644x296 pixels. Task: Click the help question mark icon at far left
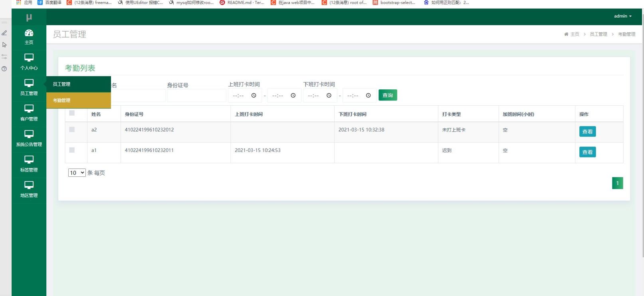(4, 69)
